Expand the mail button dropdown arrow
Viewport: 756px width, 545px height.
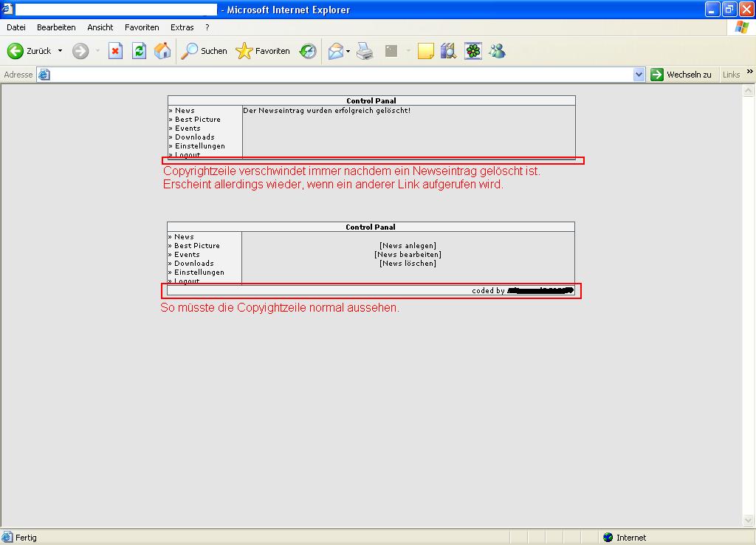[348, 51]
